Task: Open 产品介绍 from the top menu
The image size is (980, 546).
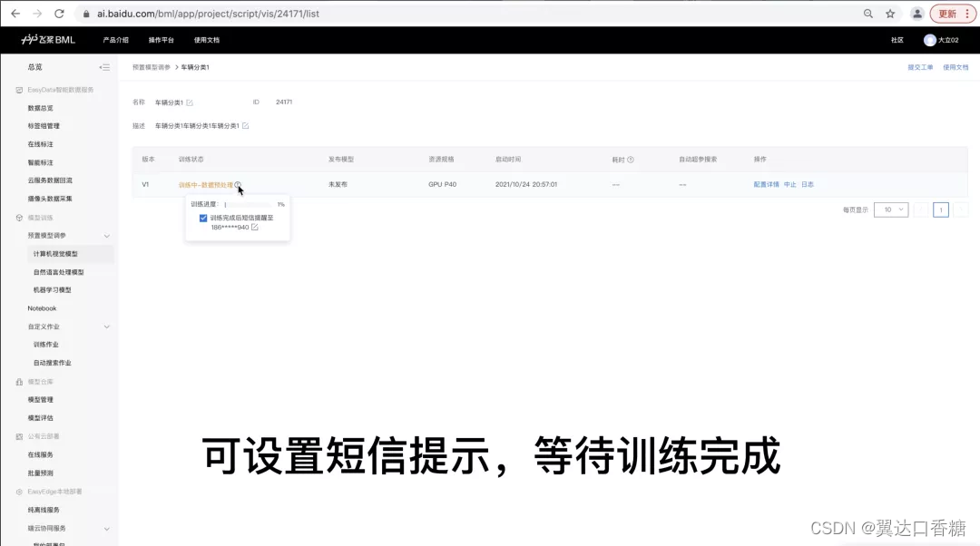Action: tap(115, 40)
